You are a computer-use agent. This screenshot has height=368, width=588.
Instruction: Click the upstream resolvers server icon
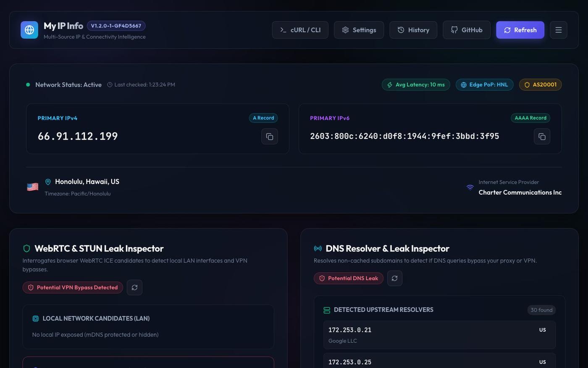point(327,310)
